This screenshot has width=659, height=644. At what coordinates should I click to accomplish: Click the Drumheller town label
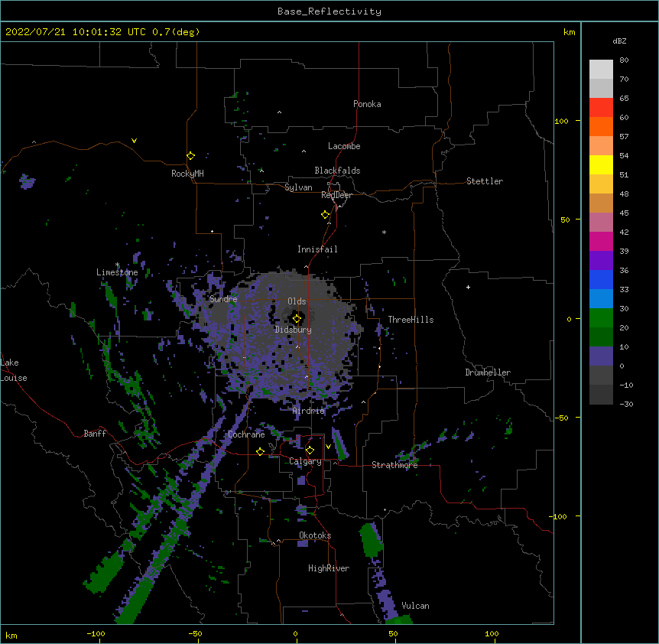488,372
